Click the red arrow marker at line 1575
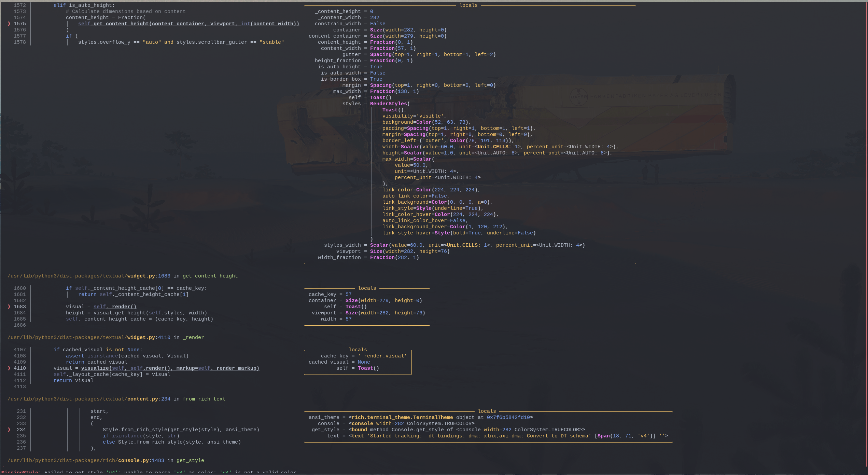 click(x=9, y=24)
